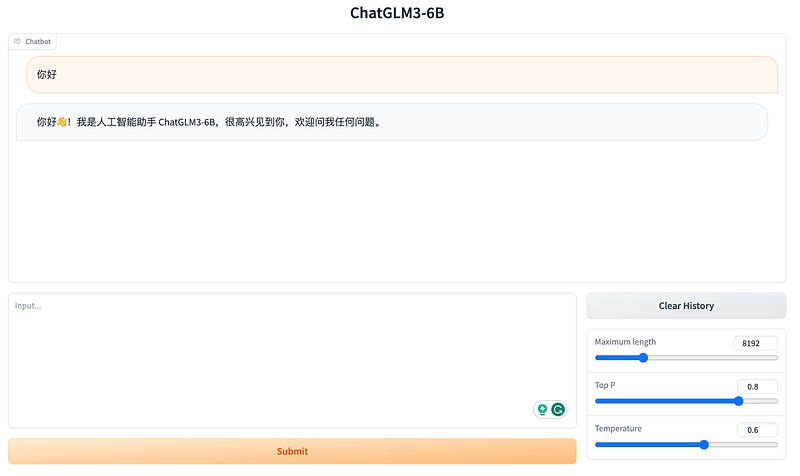Click the Maximum length label
Image resolution: width=800 pixels, height=476 pixels.
[625, 342]
